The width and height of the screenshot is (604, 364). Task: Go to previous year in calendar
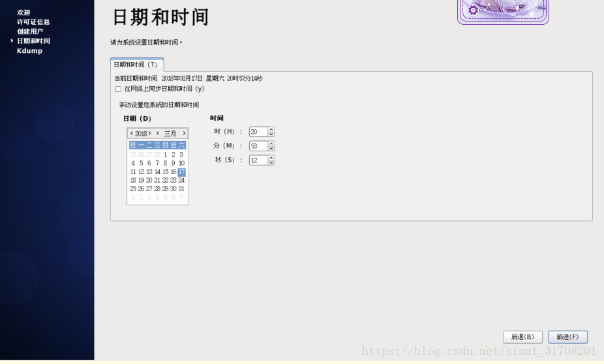click(x=132, y=133)
